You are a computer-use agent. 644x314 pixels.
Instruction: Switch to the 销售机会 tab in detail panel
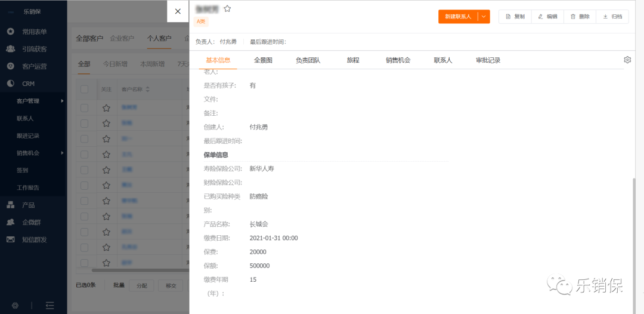[398, 60]
